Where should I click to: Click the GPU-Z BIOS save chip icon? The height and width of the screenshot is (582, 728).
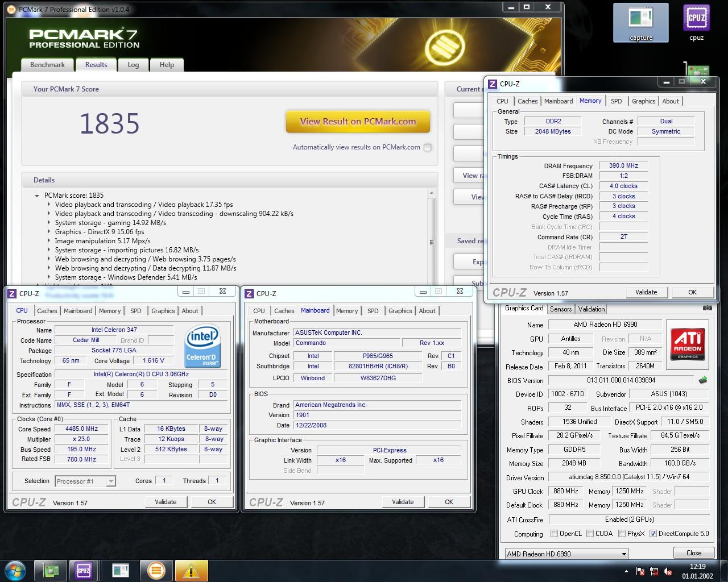pos(704,380)
